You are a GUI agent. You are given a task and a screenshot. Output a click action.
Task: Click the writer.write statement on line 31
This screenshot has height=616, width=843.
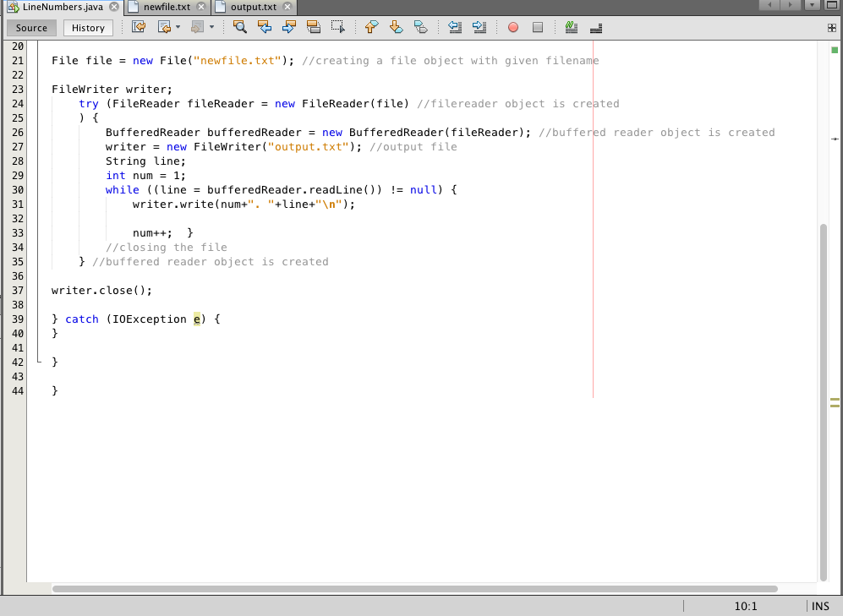pos(244,204)
